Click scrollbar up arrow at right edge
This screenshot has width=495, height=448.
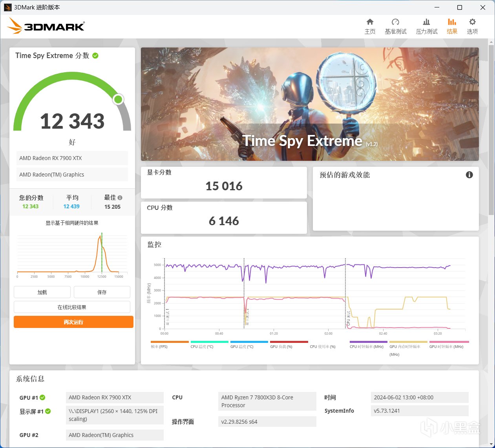491,42
